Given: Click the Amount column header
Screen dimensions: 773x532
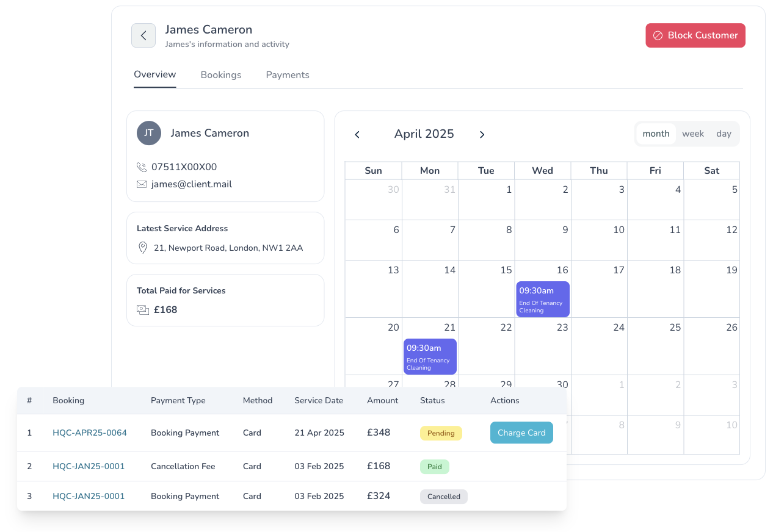Looking at the screenshot, I should pos(383,401).
